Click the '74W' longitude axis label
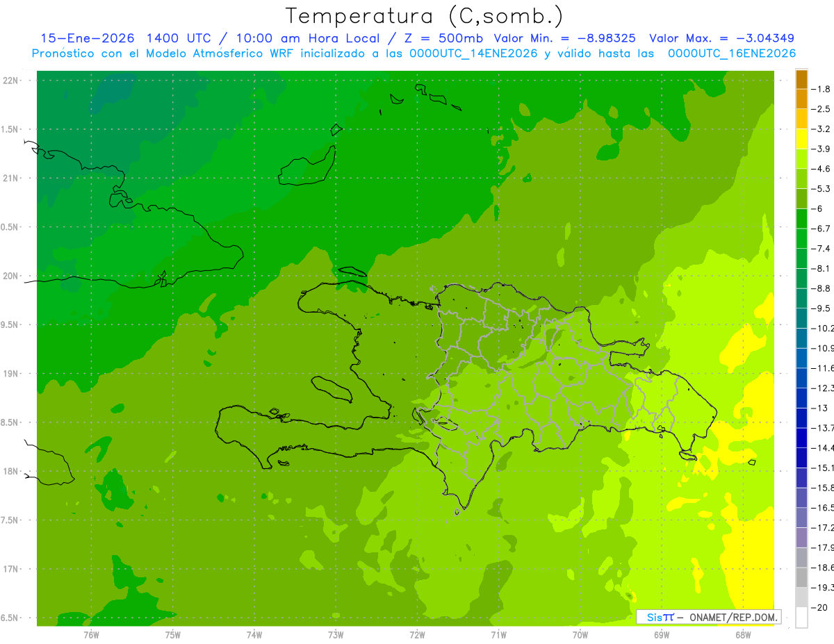The width and height of the screenshot is (834, 644). [254, 634]
